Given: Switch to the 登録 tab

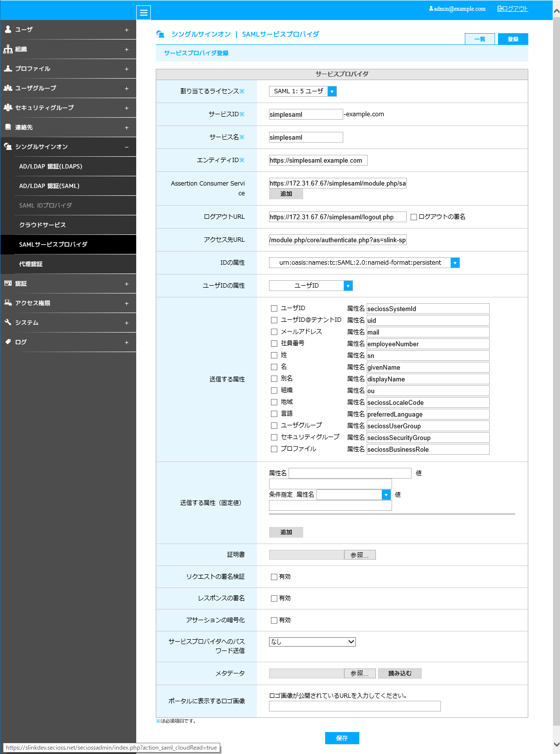Looking at the screenshot, I should 513,39.
